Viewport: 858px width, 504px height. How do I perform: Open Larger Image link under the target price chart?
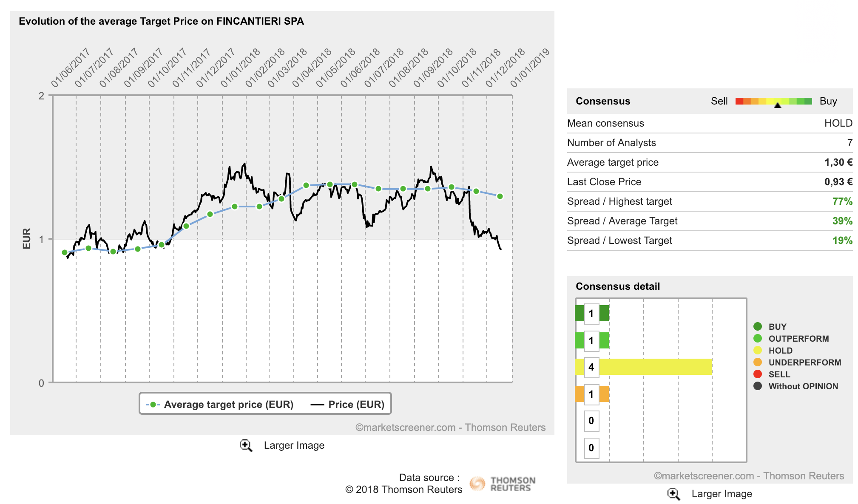point(294,445)
